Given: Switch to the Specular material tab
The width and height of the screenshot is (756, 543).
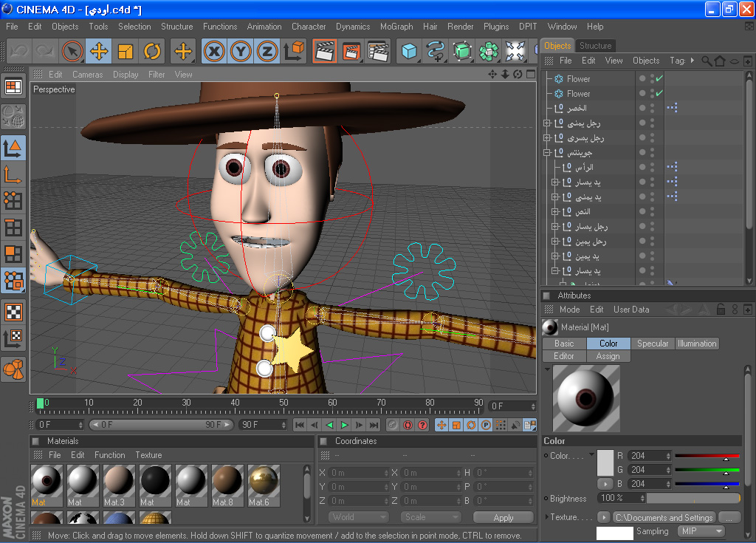Looking at the screenshot, I should [x=653, y=344].
